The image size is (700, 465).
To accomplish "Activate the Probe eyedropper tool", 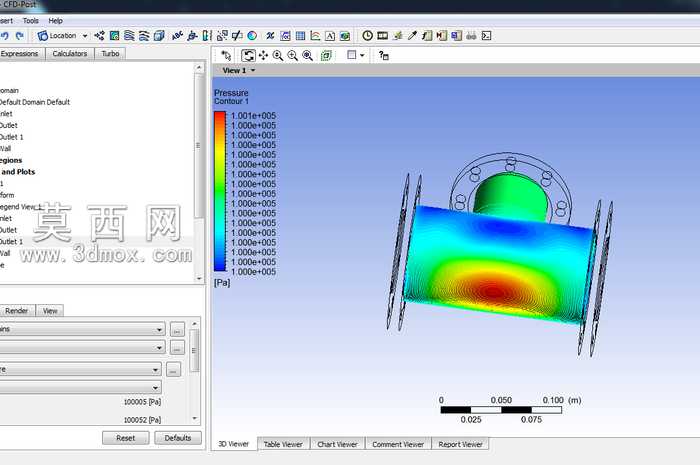I will 412,36.
